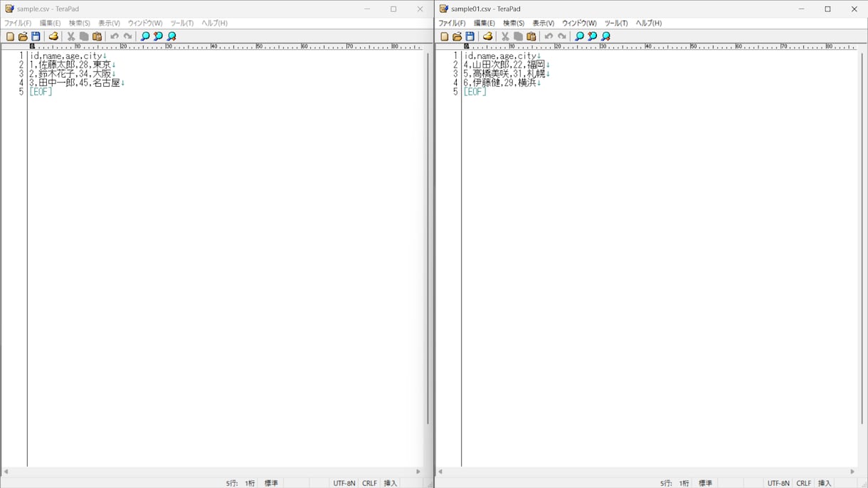Click 標準 indicator in sample01.csv status bar

[705, 483]
